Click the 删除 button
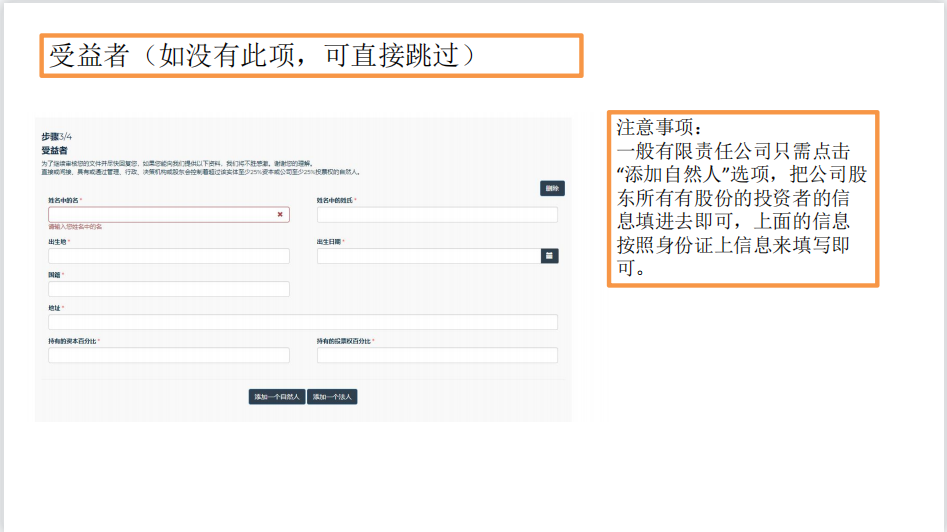The image size is (947, 532). tap(552, 188)
